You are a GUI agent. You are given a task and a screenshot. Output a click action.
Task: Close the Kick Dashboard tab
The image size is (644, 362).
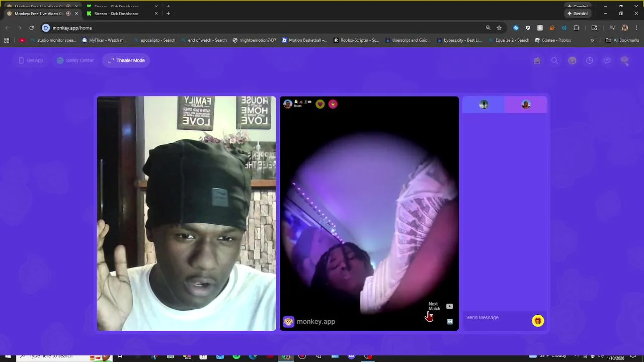(x=156, y=14)
